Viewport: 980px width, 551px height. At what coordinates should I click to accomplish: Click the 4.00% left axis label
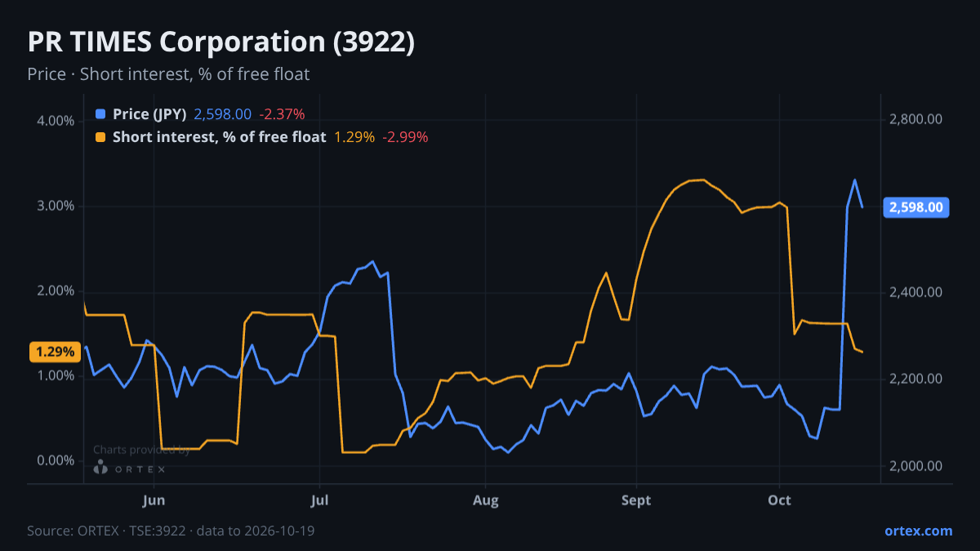[56, 121]
